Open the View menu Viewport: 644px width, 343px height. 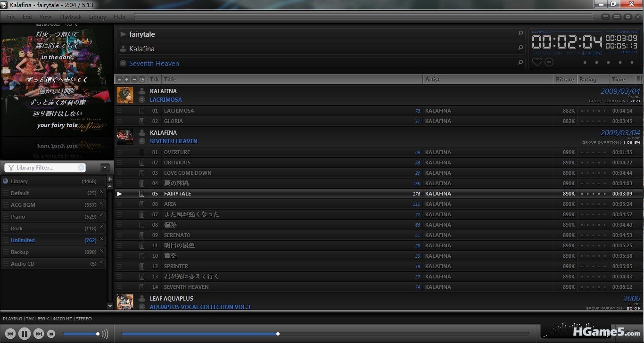[x=45, y=16]
